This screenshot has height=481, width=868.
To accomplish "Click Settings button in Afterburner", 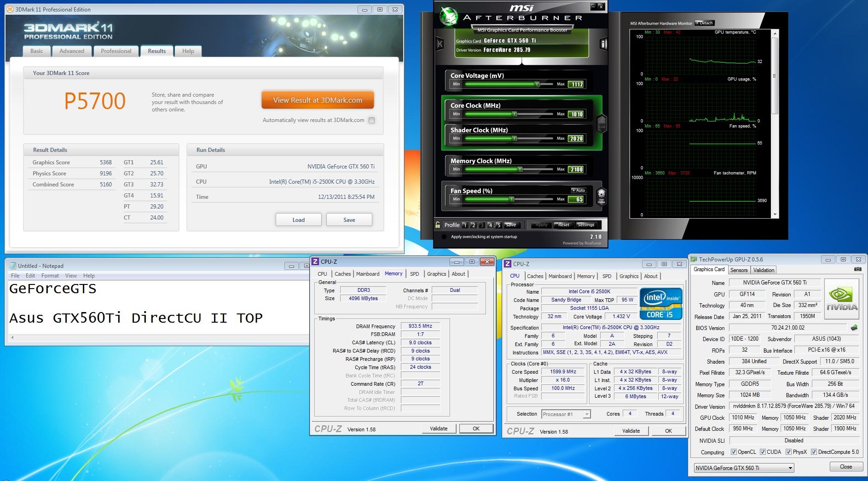I will point(585,225).
